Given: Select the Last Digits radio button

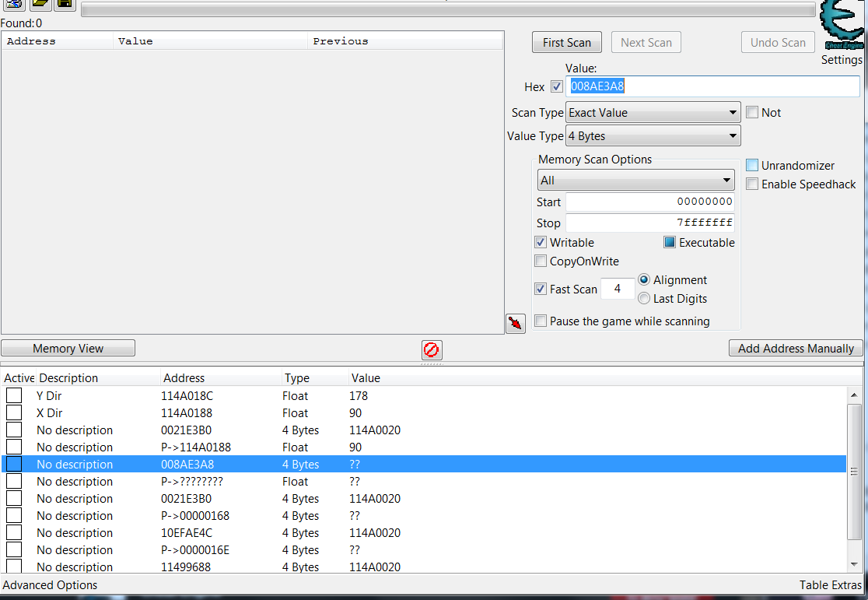Looking at the screenshot, I should pos(644,299).
